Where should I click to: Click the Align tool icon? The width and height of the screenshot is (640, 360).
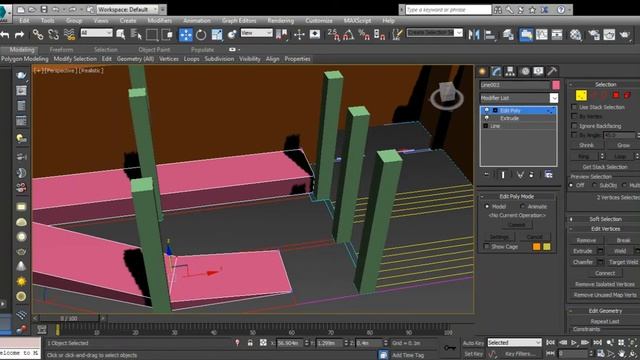(x=489, y=35)
